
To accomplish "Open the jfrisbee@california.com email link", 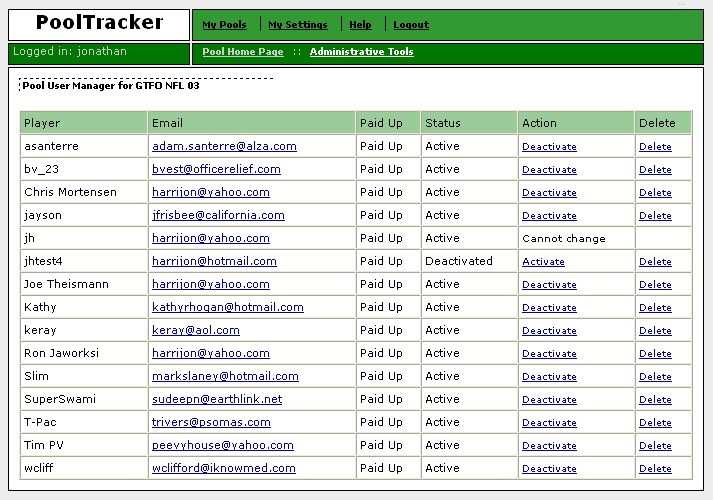I will 218,215.
